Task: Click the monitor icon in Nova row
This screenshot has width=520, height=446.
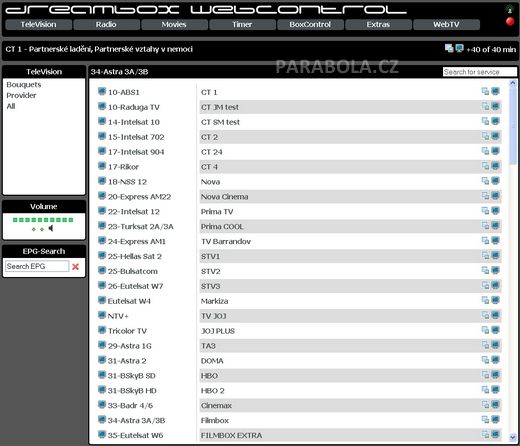Action: tap(495, 181)
